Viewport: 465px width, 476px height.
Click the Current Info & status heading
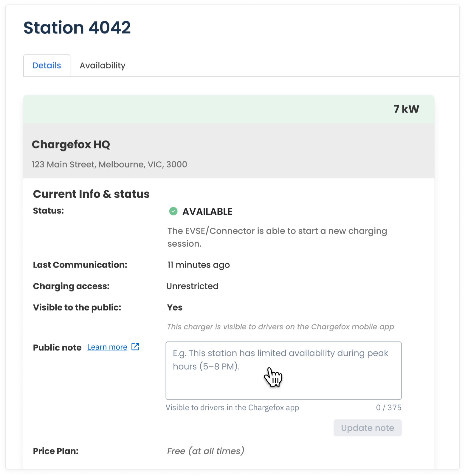(x=91, y=194)
